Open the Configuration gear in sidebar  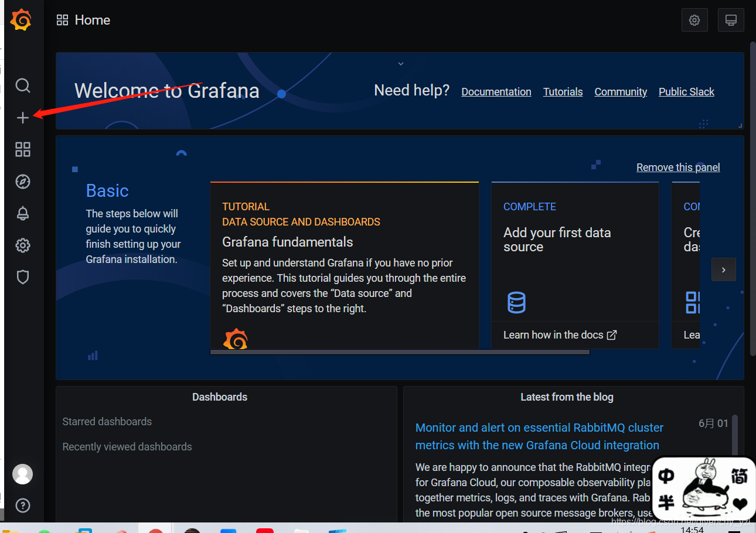[22, 245]
